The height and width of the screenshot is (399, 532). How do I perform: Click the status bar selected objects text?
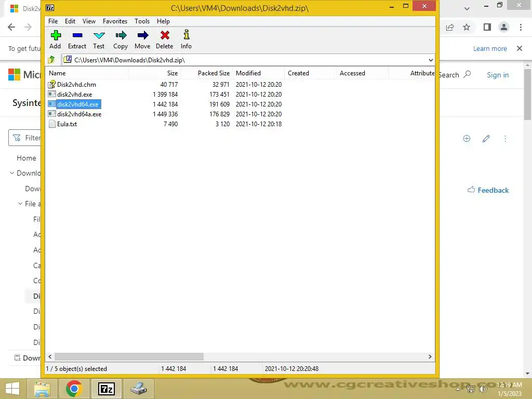pyautogui.click(x=76, y=368)
